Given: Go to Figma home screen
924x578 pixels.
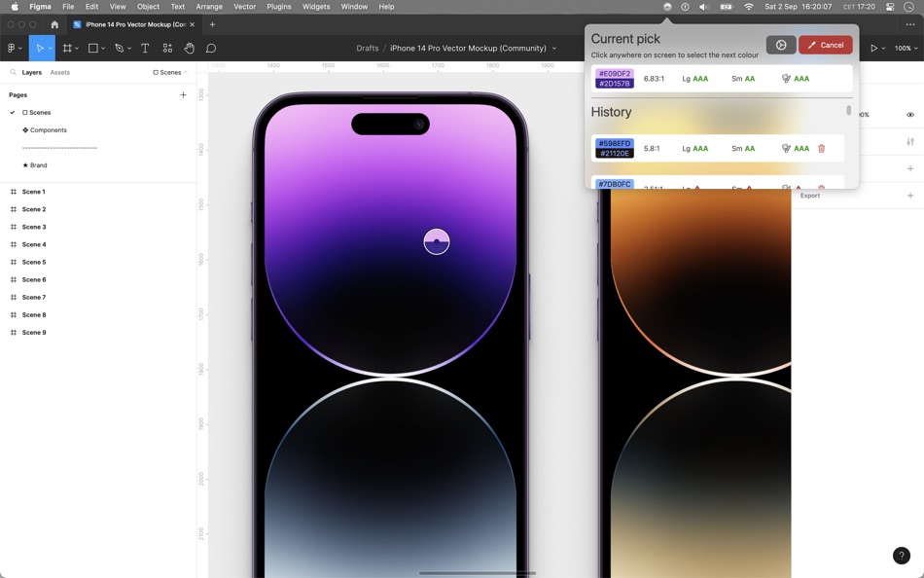Looking at the screenshot, I should tap(54, 24).
